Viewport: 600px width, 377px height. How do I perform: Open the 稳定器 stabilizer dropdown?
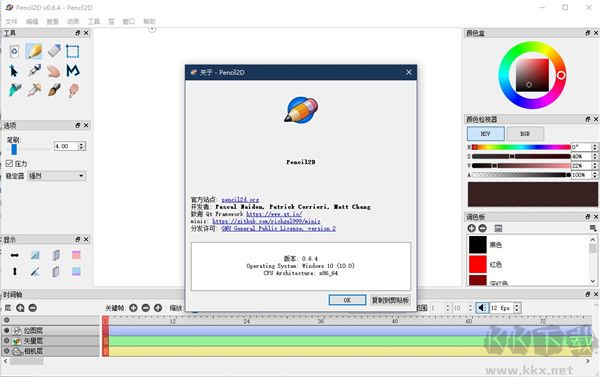tap(57, 176)
